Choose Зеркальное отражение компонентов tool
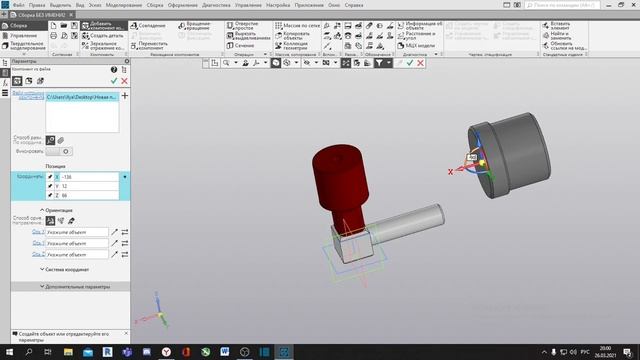 click(x=103, y=45)
